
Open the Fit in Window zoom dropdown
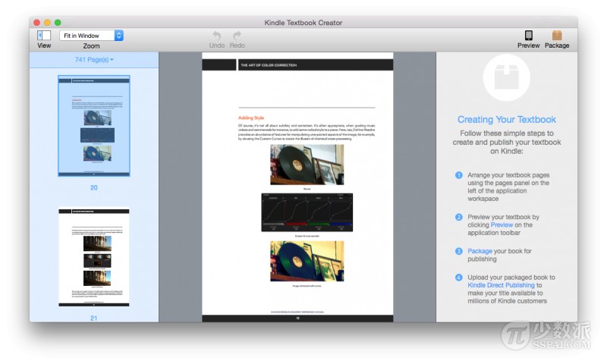click(91, 36)
